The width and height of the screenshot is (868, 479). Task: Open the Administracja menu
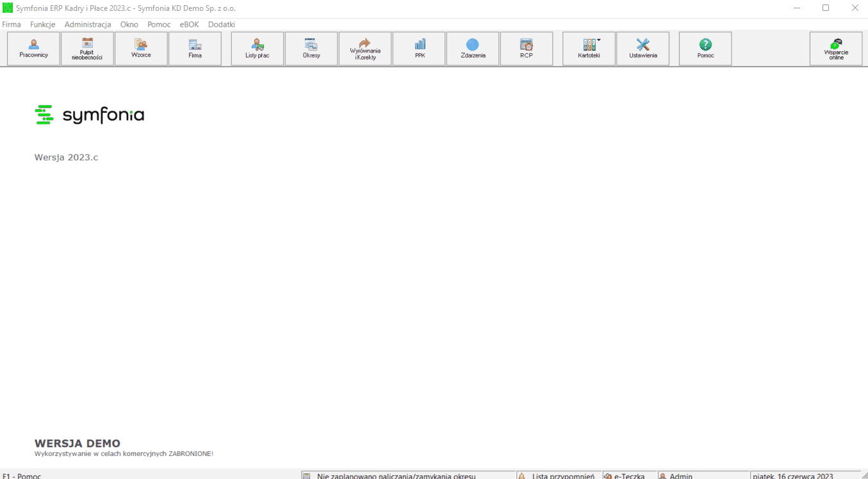(x=88, y=24)
